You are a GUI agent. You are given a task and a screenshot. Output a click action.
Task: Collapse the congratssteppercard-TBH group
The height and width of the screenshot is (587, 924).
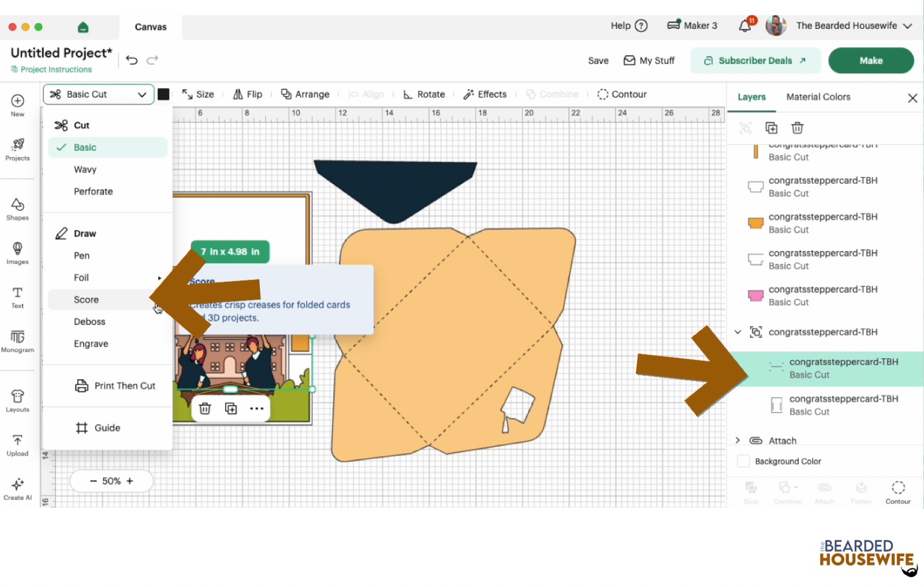[737, 332]
